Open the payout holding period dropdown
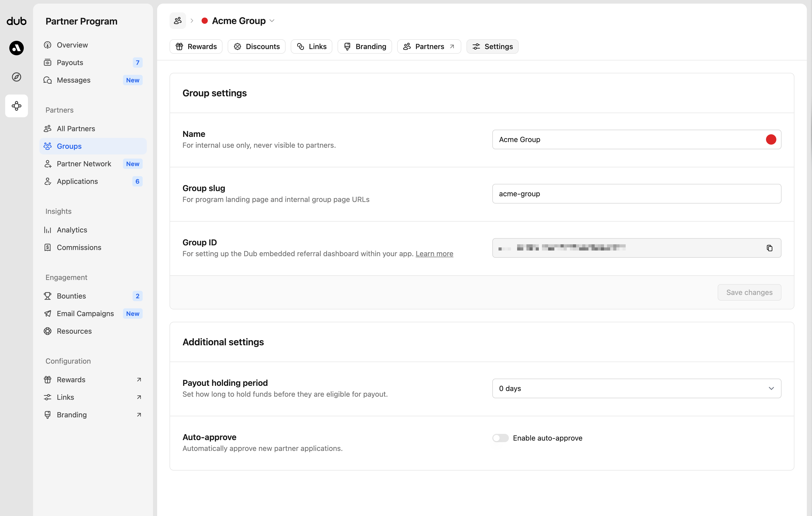 (x=636, y=388)
